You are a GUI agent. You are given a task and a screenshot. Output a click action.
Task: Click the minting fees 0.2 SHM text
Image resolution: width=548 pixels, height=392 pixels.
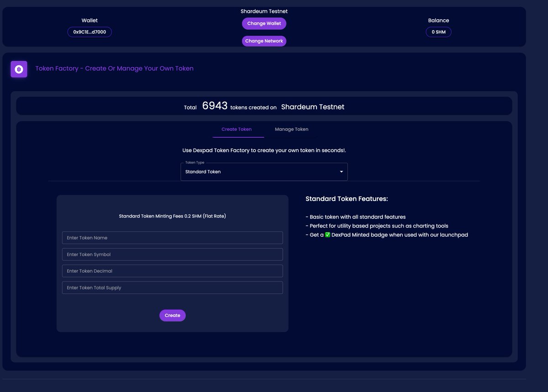173,216
